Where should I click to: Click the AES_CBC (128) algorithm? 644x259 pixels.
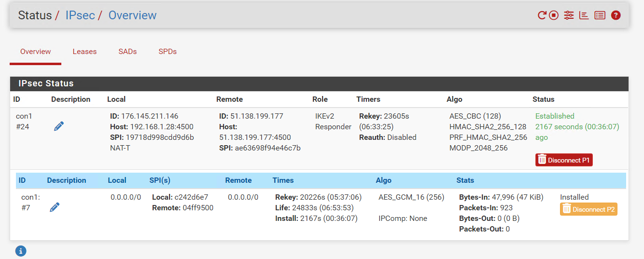(x=475, y=116)
